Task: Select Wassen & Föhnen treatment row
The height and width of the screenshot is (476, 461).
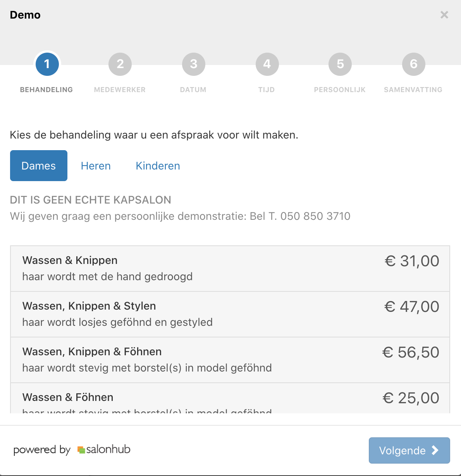Action: coord(230,398)
